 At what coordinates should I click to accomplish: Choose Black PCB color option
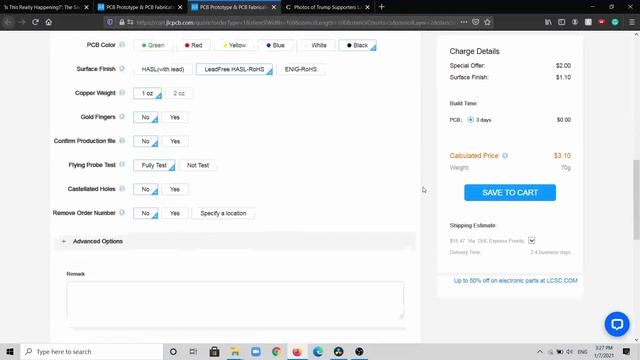click(x=358, y=45)
